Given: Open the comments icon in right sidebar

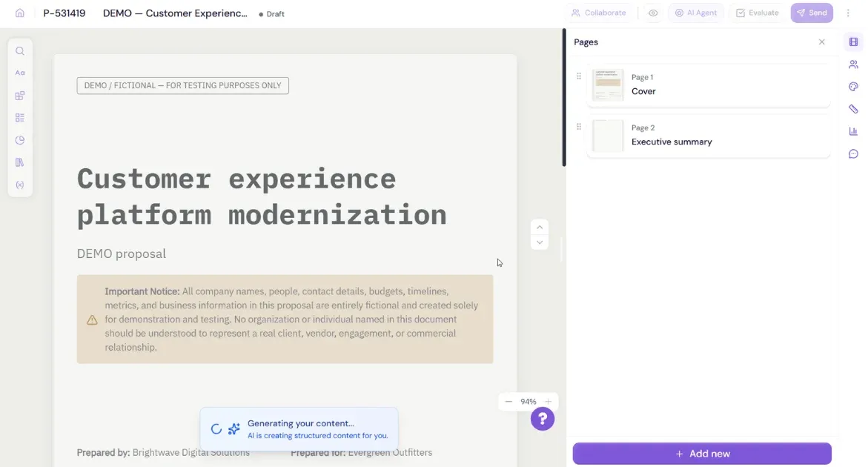Looking at the screenshot, I should 853,154.
